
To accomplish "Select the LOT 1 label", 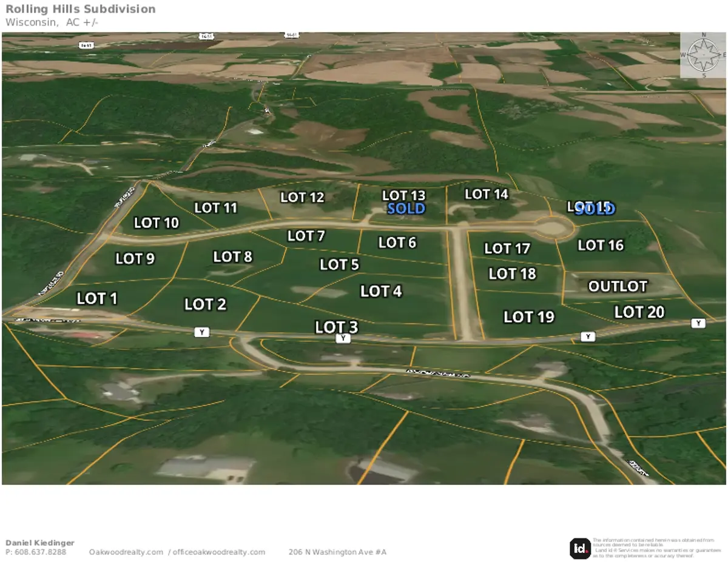I will (97, 298).
